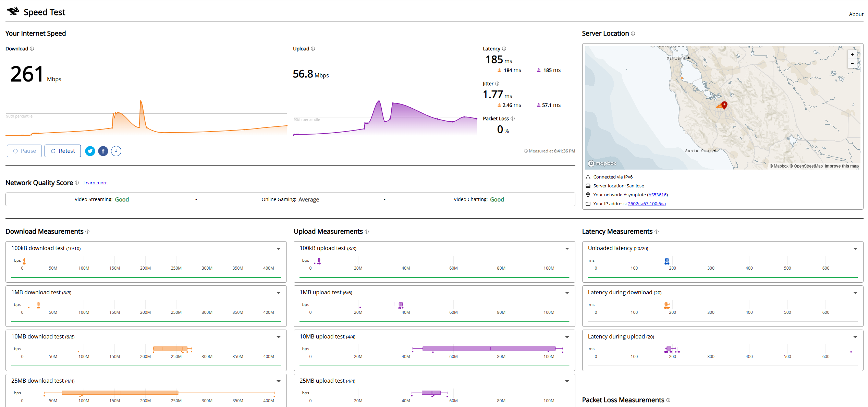The image size is (868, 407).
Task: Zoom in on the server map
Action: click(852, 54)
